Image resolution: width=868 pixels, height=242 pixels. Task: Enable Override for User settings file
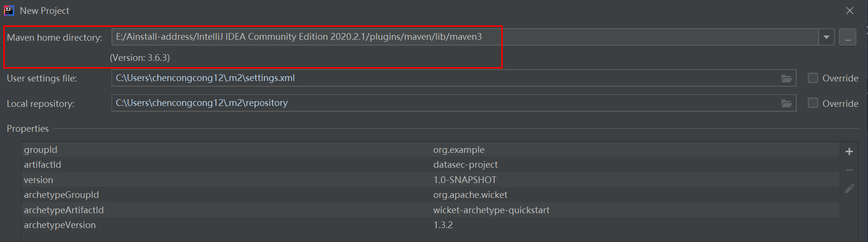813,78
